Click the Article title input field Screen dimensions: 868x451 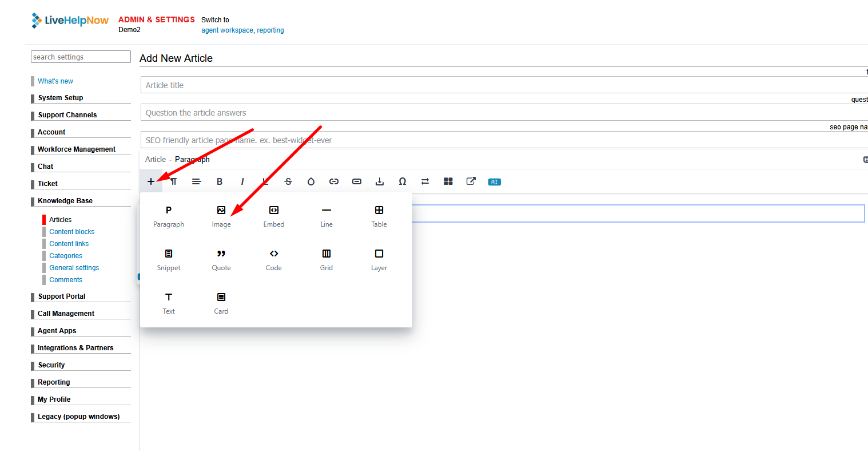(x=503, y=85)
